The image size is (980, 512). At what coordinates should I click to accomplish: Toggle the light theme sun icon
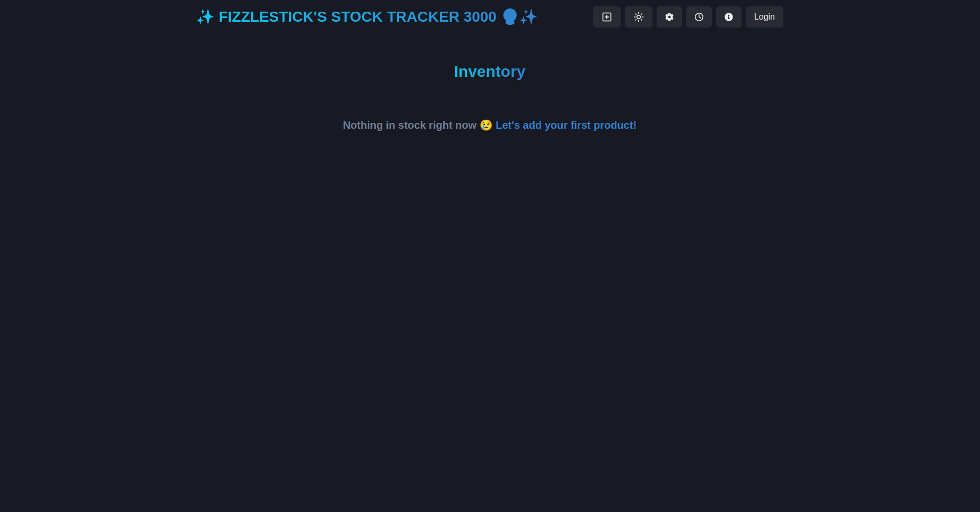pyautogui.click(x=638, y=17)
